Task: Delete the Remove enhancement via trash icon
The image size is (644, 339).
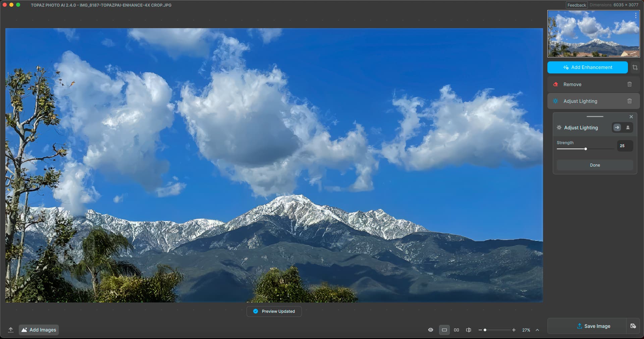Action: 630,84
